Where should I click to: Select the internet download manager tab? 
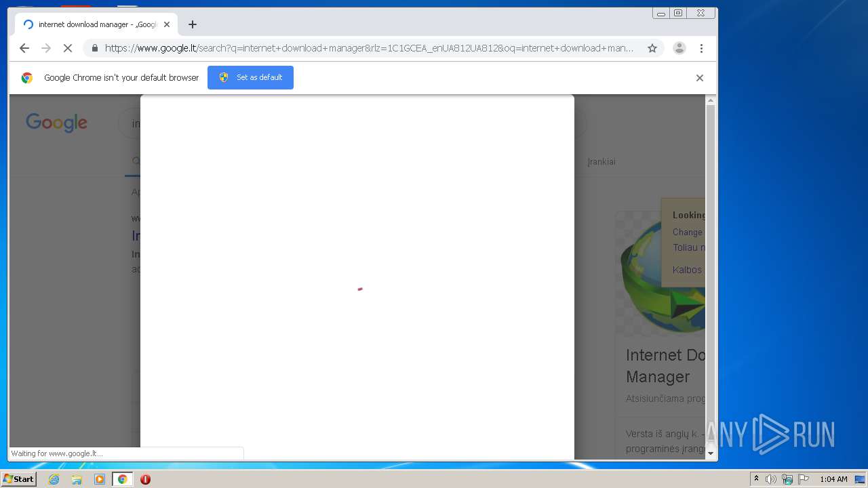pos(96,24)
